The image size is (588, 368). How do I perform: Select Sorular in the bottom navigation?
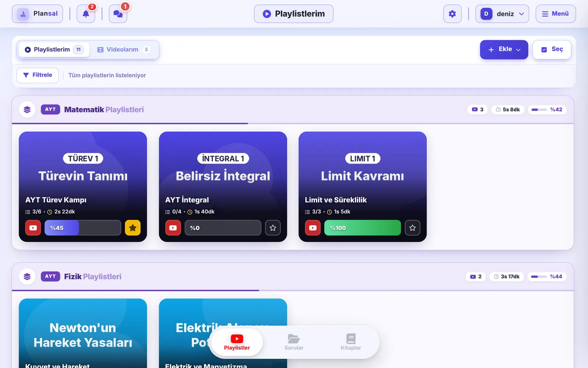coord(294,343)
